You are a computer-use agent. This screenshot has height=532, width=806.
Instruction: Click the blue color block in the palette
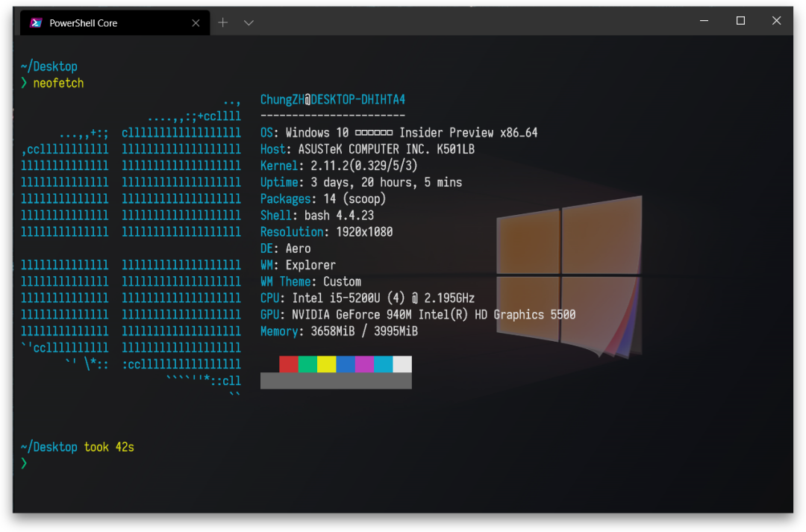[346, 364]
